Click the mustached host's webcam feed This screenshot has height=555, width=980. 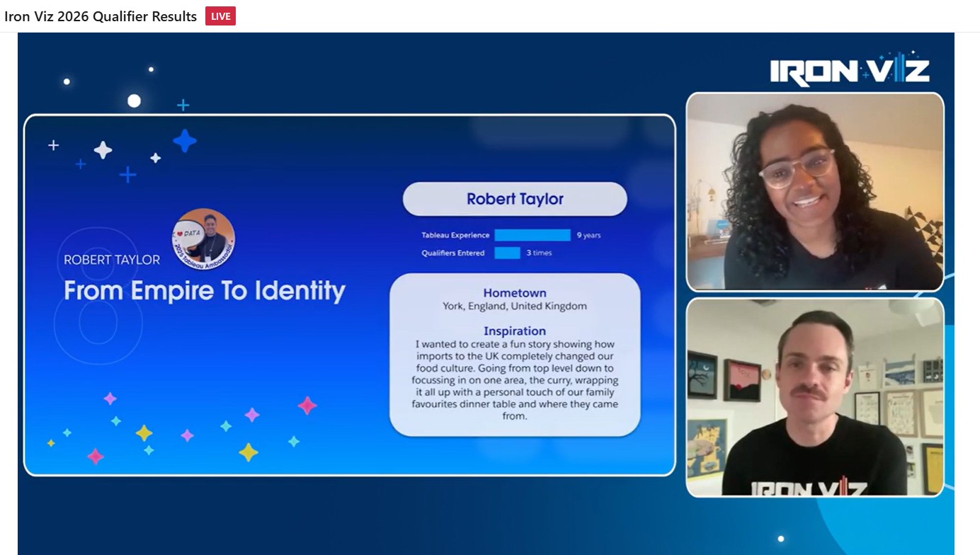(815, 397)
